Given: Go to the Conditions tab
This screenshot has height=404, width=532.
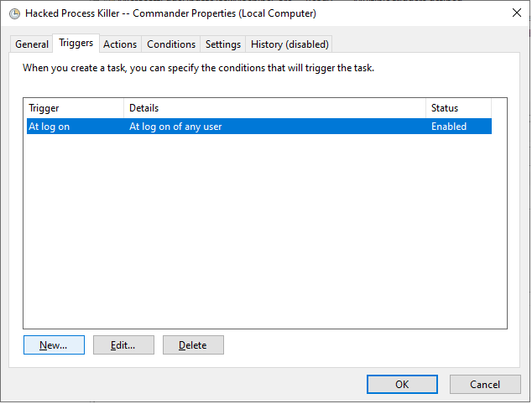Looking at the screenshot, I should coord(171,44).
